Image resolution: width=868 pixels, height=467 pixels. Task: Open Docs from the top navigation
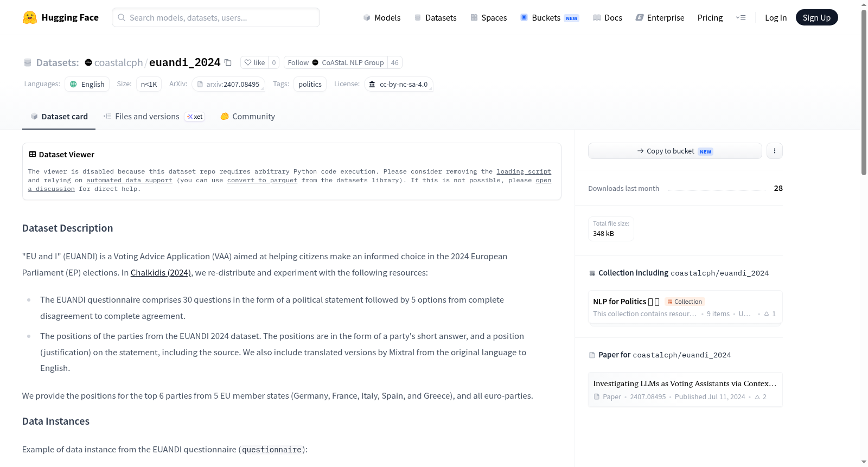(608, 17)
